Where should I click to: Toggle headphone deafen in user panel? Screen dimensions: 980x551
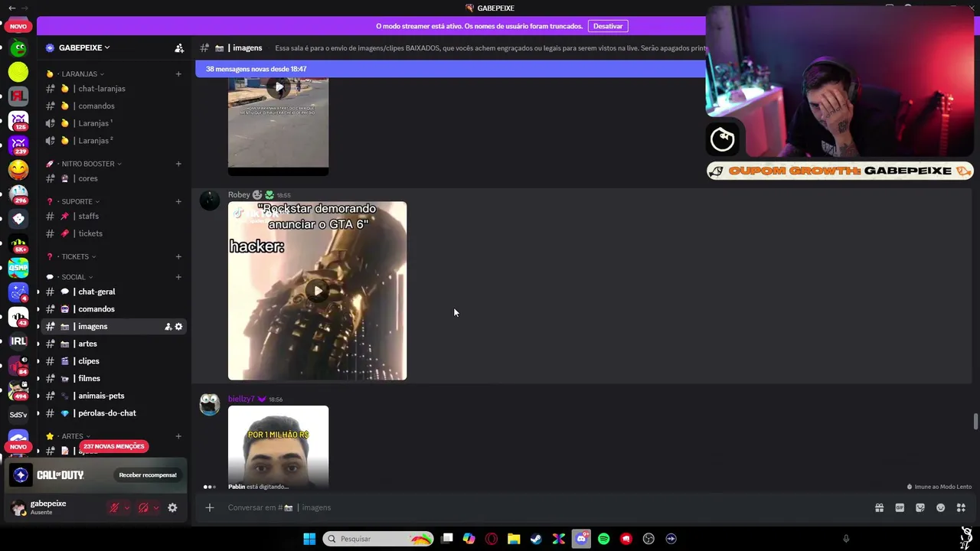[x=143, y=507]
